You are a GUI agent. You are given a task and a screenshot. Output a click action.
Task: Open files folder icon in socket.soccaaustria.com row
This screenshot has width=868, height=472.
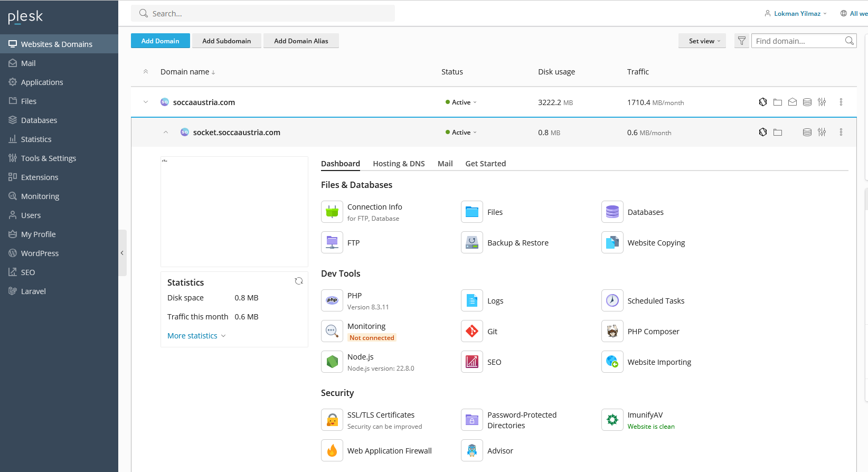pos(778,132)
